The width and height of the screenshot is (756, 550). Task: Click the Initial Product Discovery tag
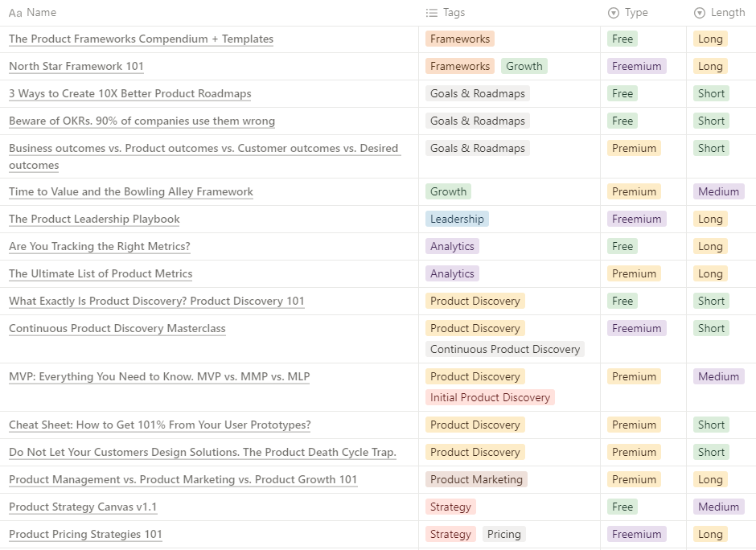click(x=490, y=398)
